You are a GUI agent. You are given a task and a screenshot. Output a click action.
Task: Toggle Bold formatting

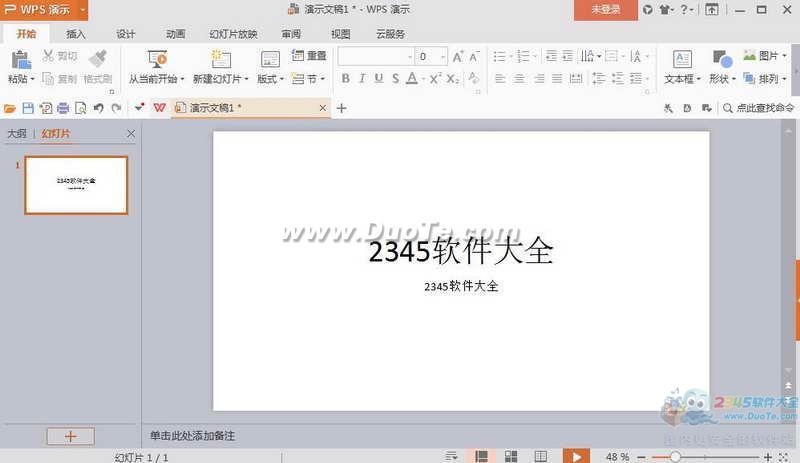[x=345, y=79]
